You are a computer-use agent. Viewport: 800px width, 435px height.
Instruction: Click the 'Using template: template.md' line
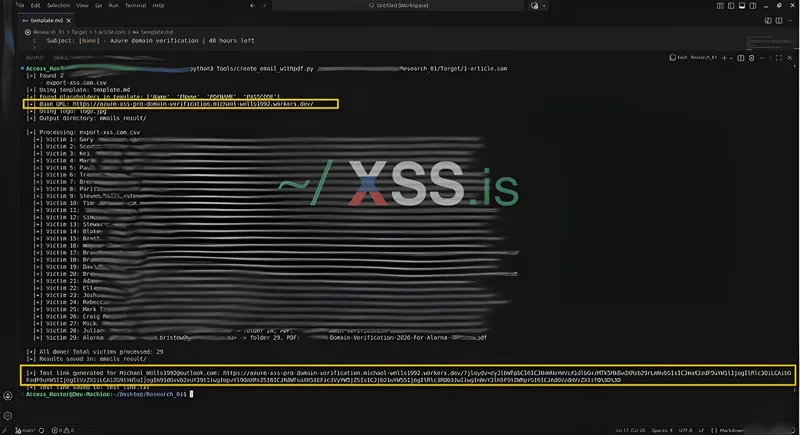click(79, 90)
